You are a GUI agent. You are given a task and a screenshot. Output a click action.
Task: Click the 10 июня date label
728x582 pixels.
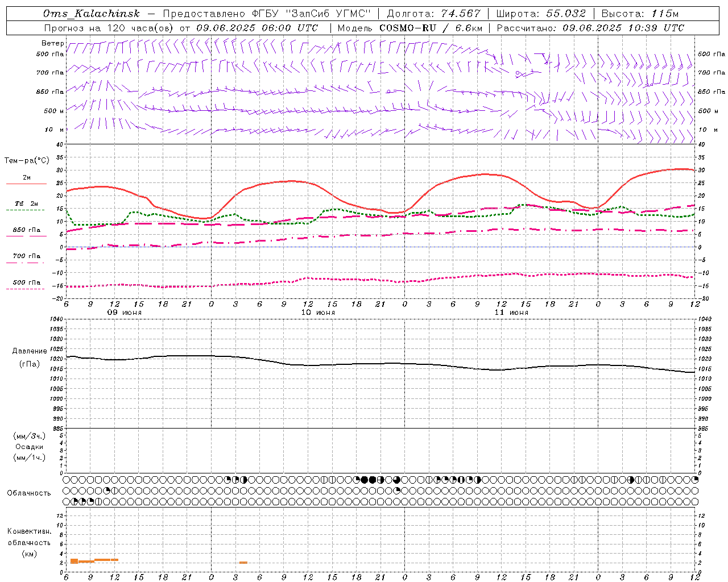pos(318,313)
